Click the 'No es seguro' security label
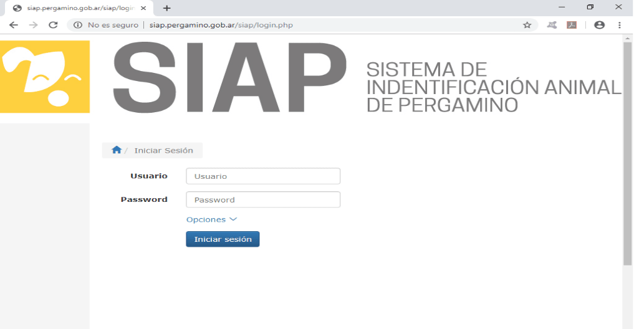 [x=113, y=25]
